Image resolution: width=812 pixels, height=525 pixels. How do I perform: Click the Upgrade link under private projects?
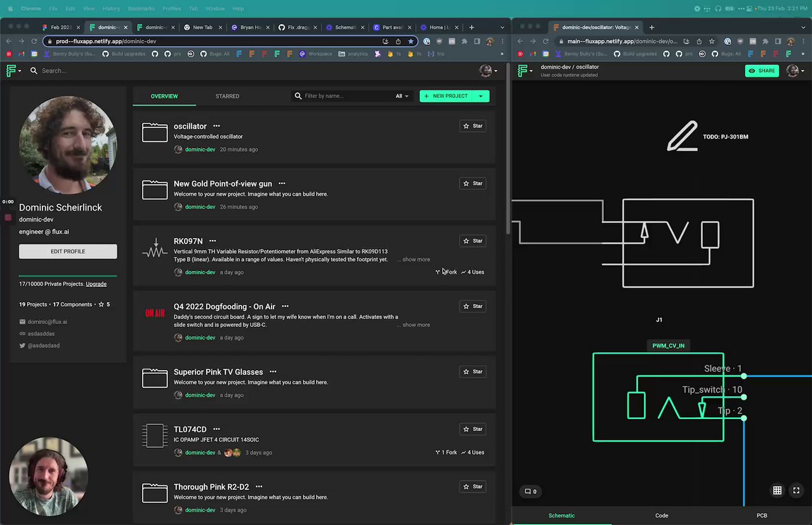[96, 284]
